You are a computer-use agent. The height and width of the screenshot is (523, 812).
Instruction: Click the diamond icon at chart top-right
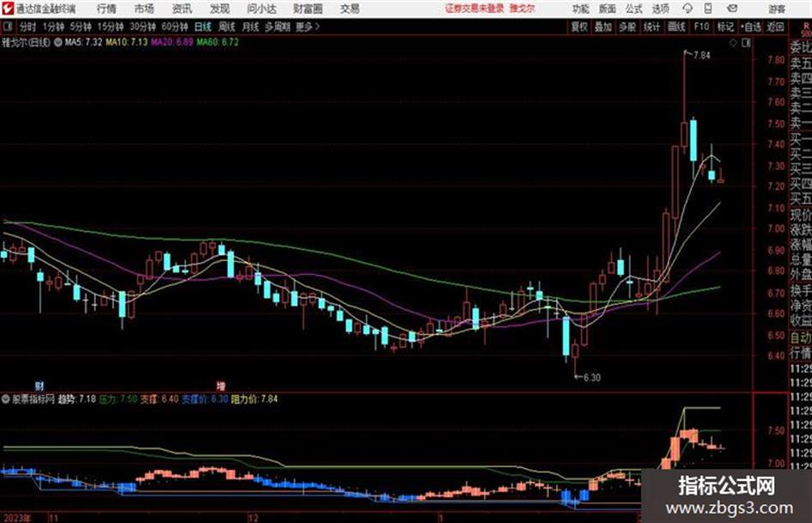coord(733,43)
